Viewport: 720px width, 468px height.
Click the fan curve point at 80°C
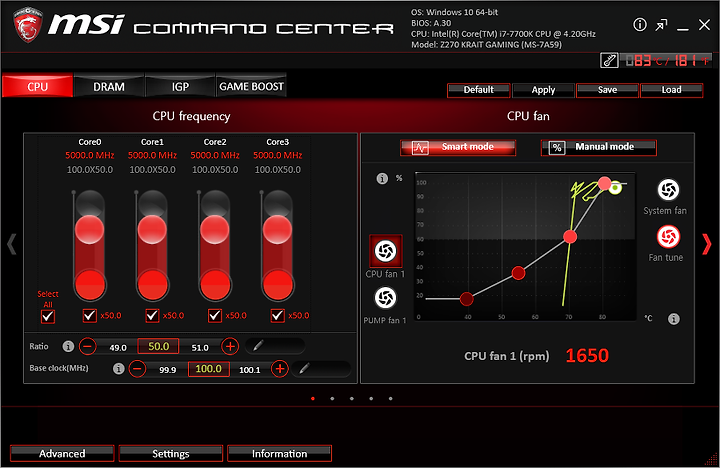pyautogui.click(x=605, y=184)
